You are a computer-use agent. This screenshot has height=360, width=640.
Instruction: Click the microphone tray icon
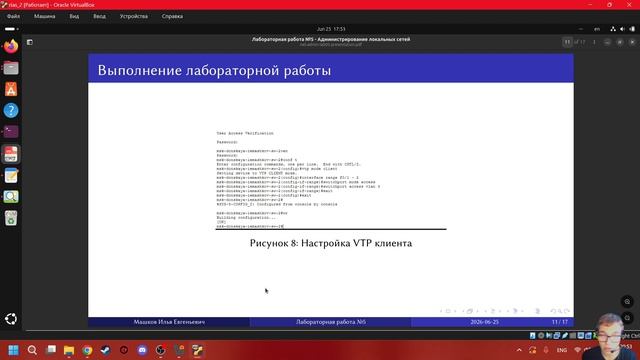pyautogui.click(x=546, y=350)
